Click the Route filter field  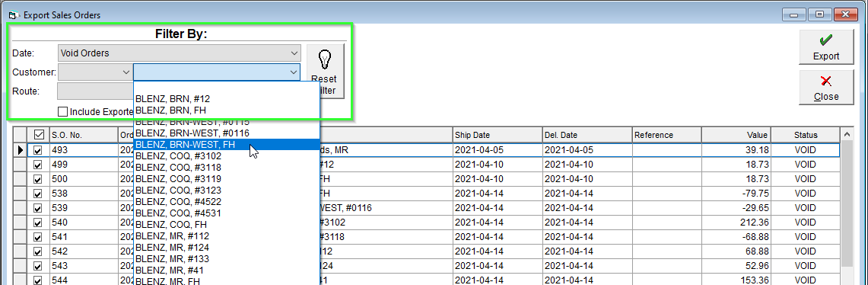point(95,91)
